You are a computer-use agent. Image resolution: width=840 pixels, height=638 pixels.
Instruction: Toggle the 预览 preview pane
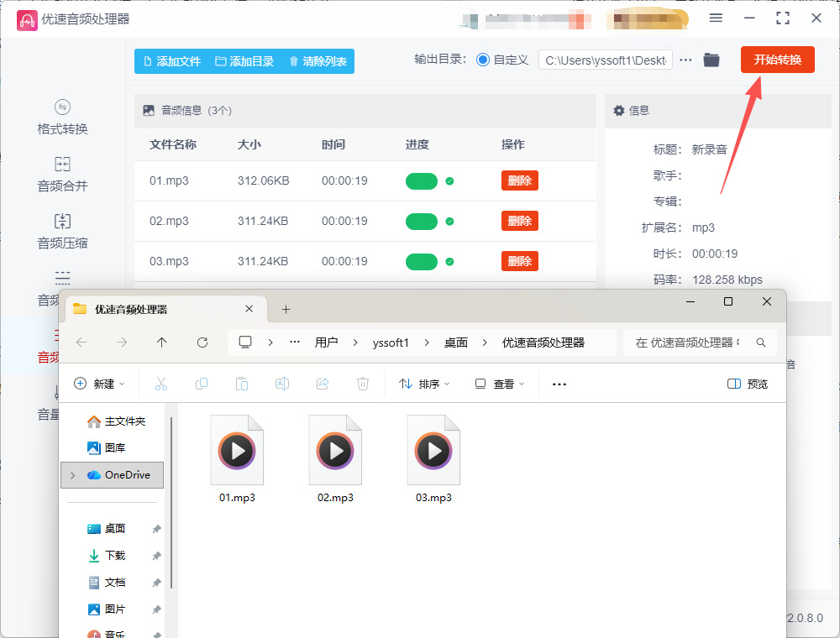tap(747, 384)
